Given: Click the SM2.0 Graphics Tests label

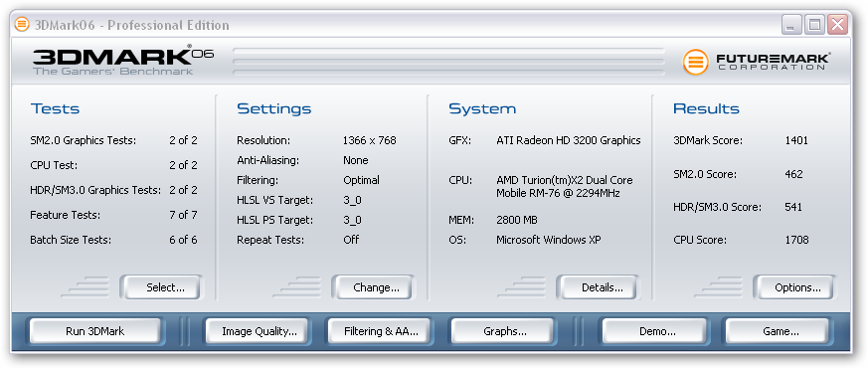Looking at the screenshot, I should [x=83, y=140].
